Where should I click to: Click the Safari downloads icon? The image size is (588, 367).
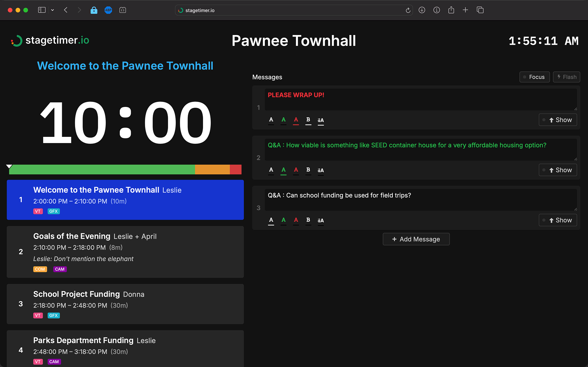coord(422,10)
